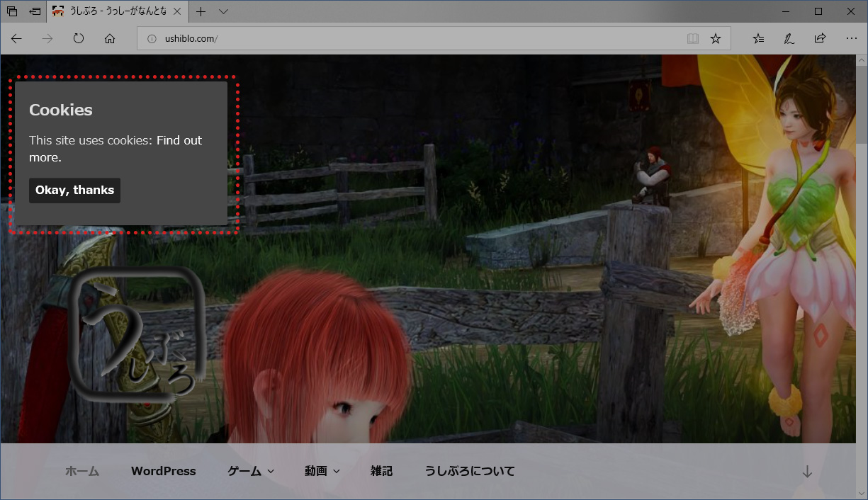Maximize the browser window
Viewport: 868px width, 500px height.
point(818,11)
